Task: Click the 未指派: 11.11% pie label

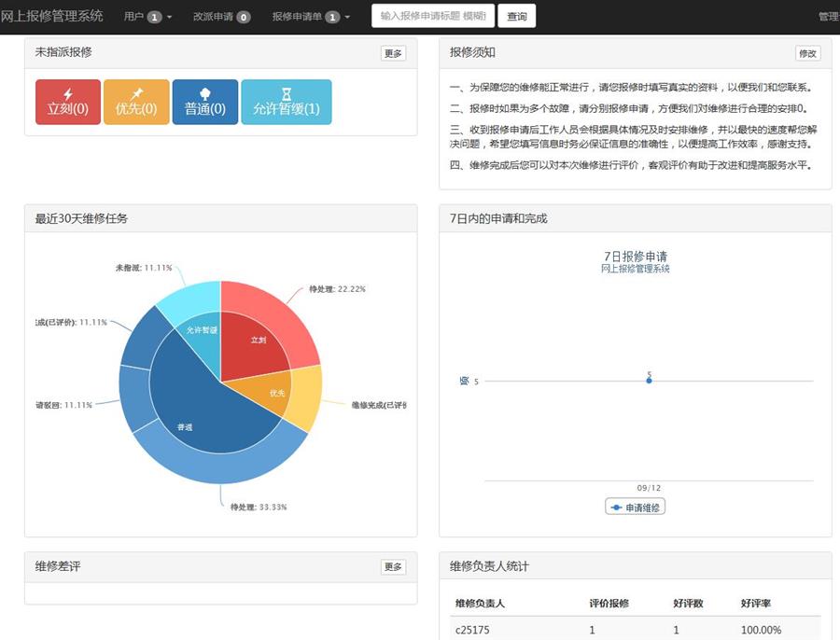Action: (x=144, y=268)
